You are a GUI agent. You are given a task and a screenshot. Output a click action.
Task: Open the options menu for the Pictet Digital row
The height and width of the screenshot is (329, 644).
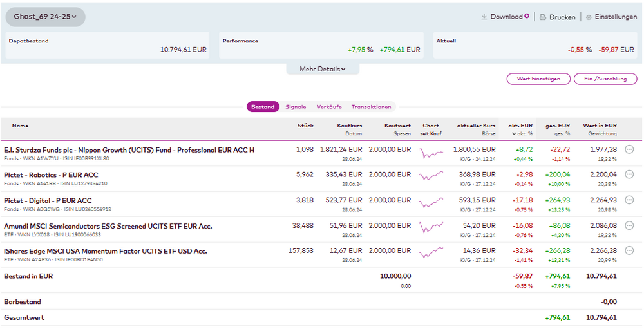point(629,200)
